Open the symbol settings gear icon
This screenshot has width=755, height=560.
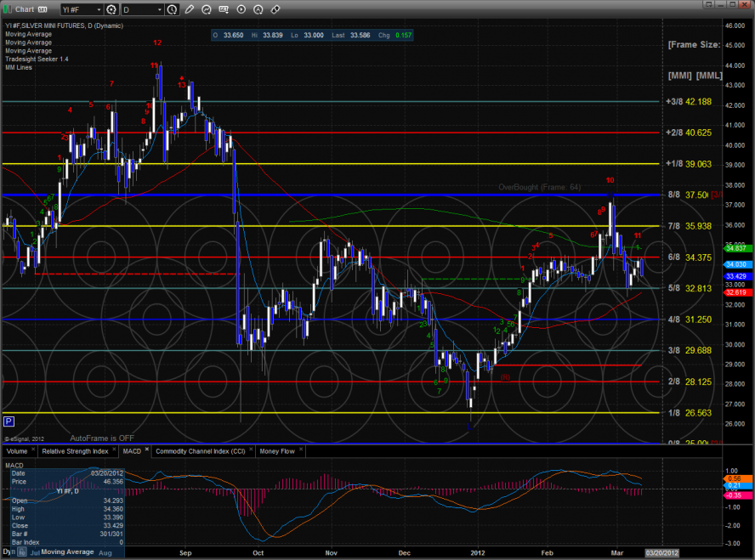click(x=111, y=9)
